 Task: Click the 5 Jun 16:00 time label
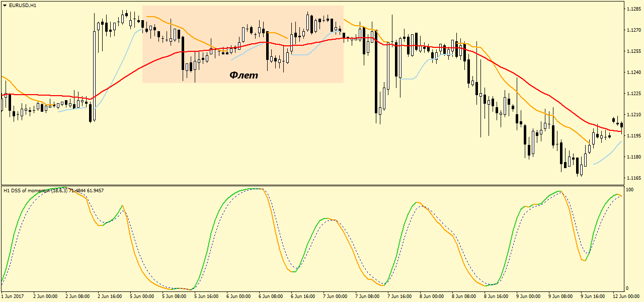[206, 296]
